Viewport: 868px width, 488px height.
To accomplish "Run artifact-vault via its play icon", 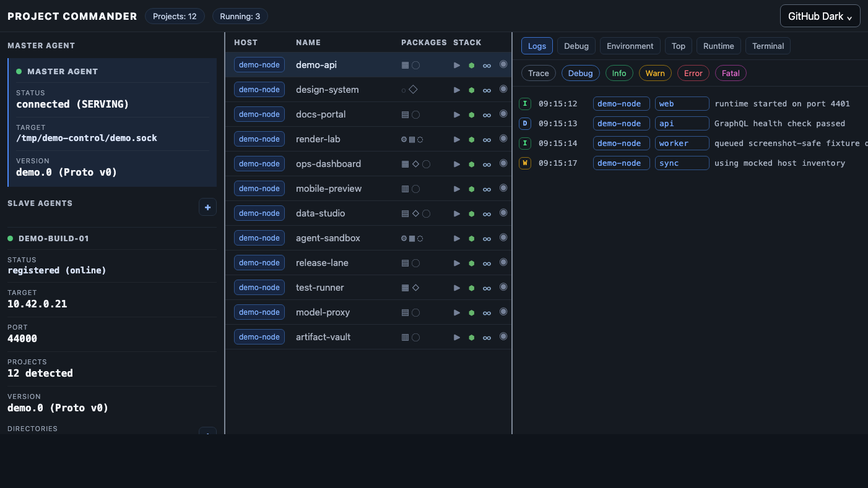I will (x=457, y=337).
